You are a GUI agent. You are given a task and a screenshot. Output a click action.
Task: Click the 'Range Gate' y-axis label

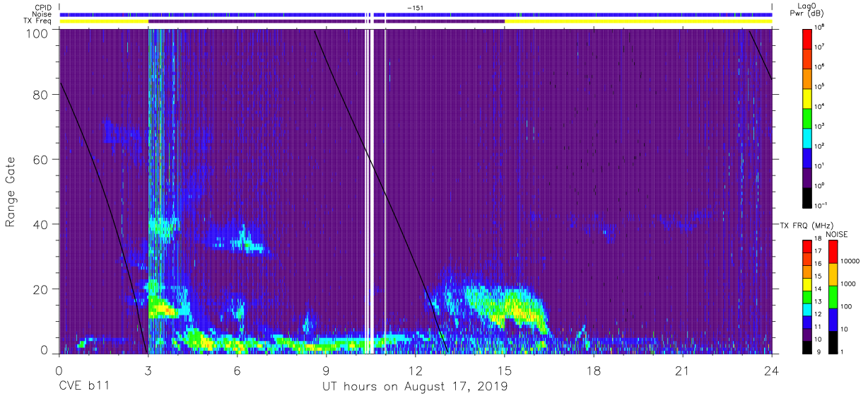tap(11, 192)
